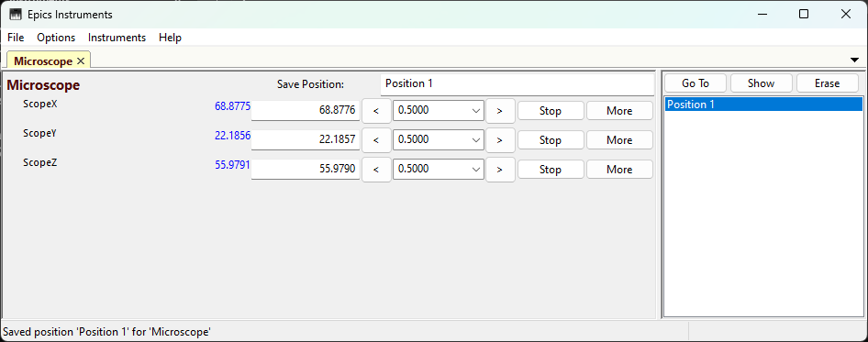Screen dimensions: 868x342
Task: Expand the ScopeY step size dropdown
Action: tap(475, 140)
